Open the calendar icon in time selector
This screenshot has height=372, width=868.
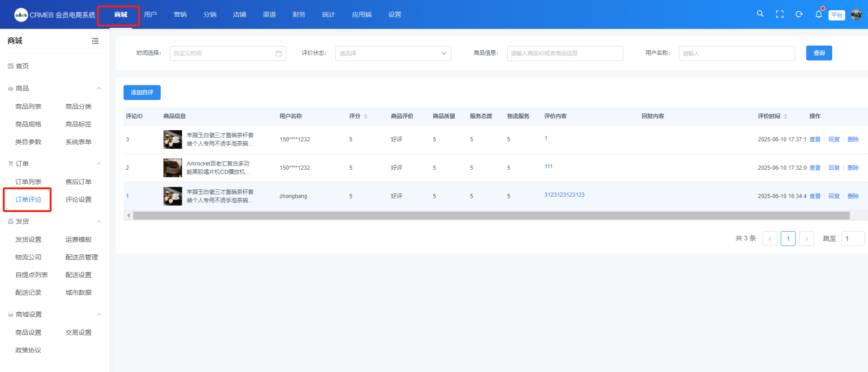coord(279,53)
